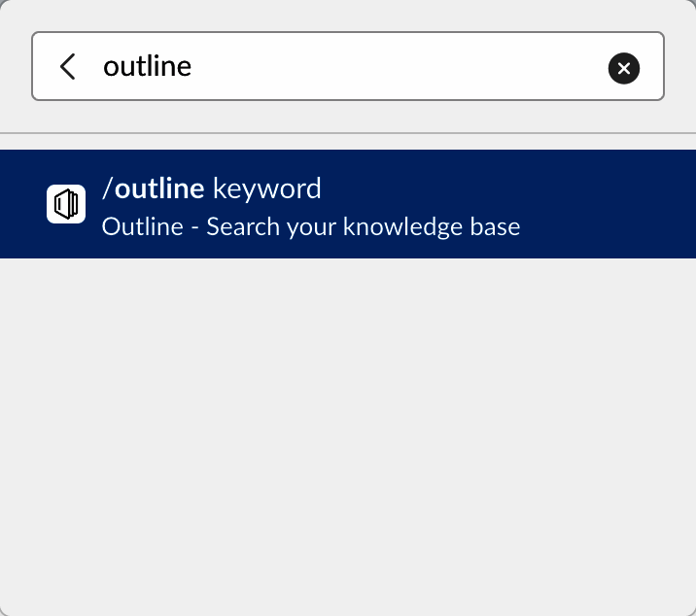This screenshot has width=696, height=616.
Task: Click the empty area below the results
Action: coord(348,437)
